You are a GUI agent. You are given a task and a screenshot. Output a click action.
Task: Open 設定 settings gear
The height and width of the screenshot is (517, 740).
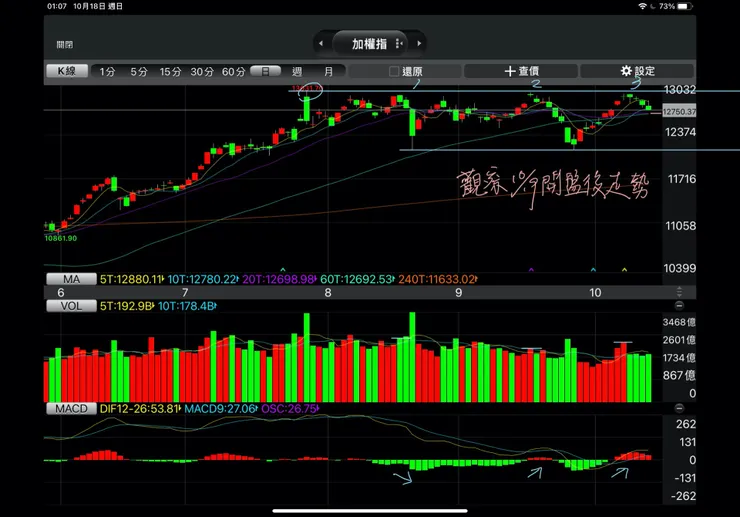point(637,71)
